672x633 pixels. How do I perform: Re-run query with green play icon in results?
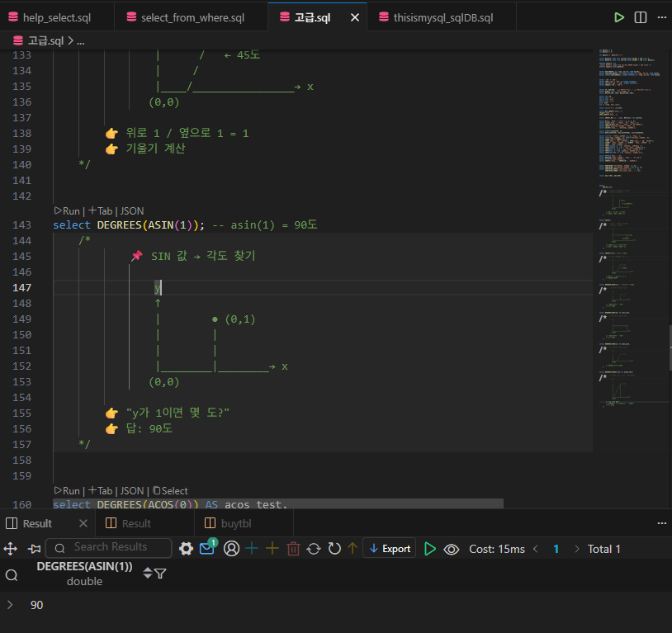(x=429, y=549)
